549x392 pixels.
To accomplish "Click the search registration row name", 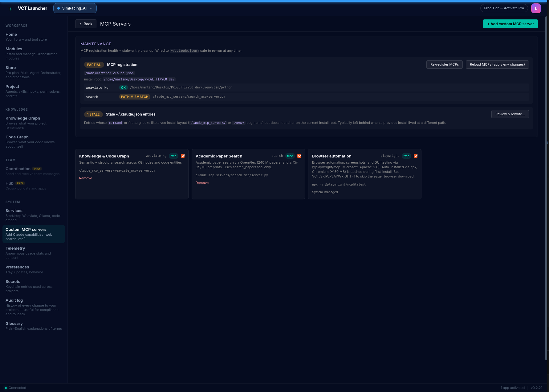I will click(x=92, y=97).
